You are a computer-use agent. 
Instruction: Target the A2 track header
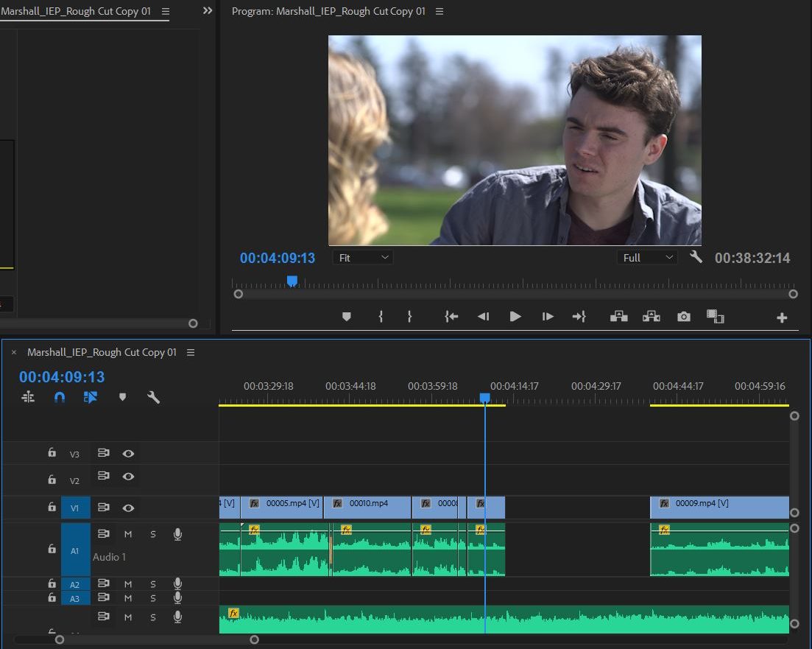(75, 584)
